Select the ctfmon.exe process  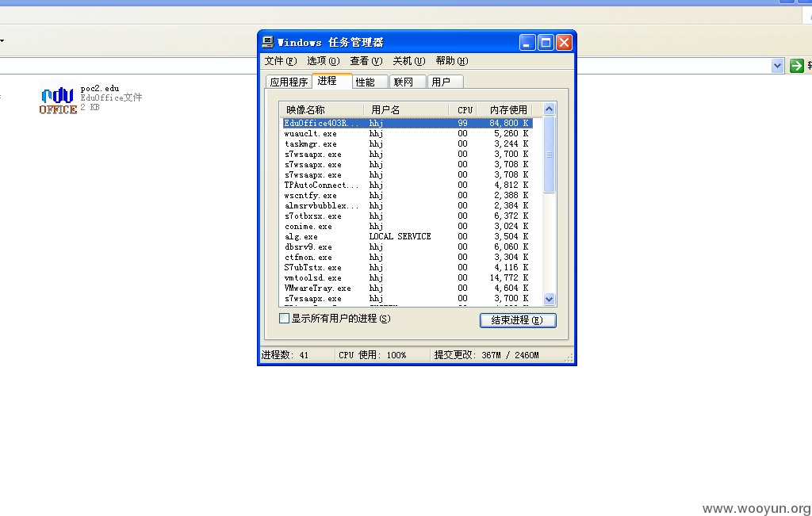pos(308,258)
